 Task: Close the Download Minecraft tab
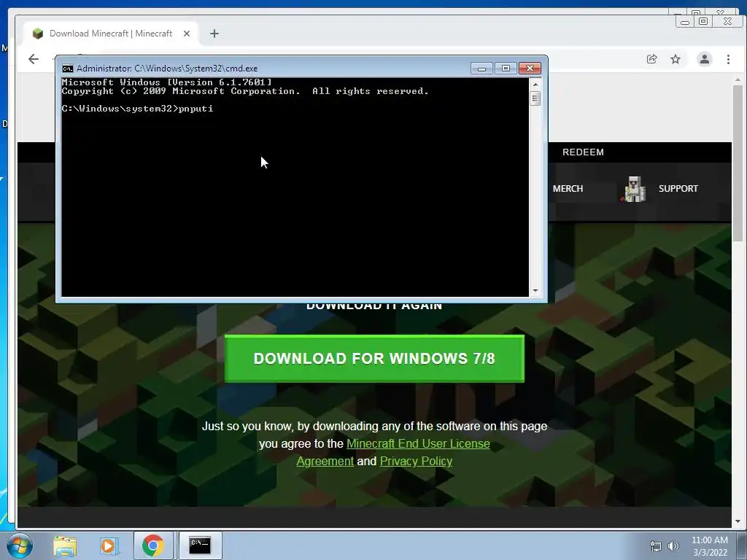187,34
